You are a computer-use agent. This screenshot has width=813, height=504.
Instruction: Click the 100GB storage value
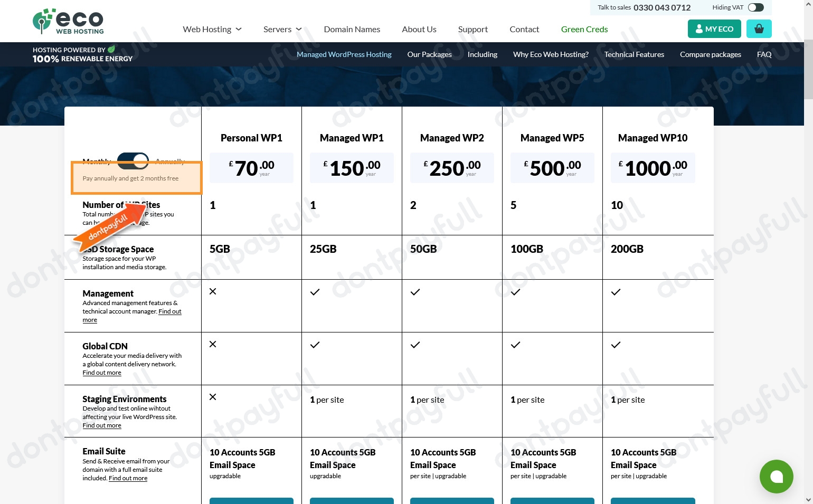(527, 249)
